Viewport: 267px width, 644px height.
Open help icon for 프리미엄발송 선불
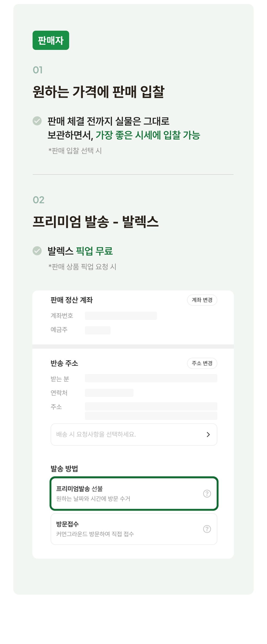click(x=207, y=494)
